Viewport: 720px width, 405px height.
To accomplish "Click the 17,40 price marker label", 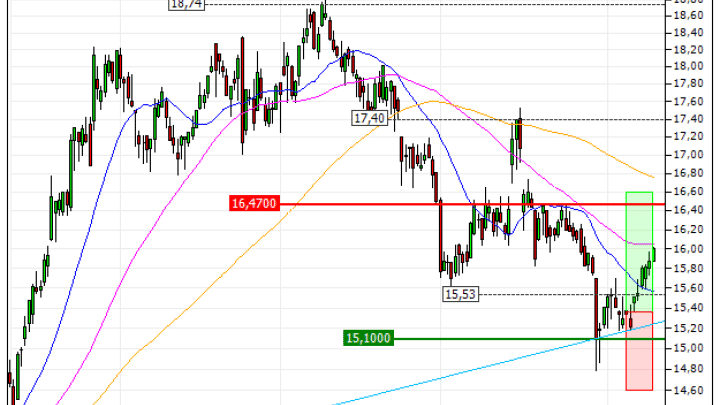I will [370, 118].
